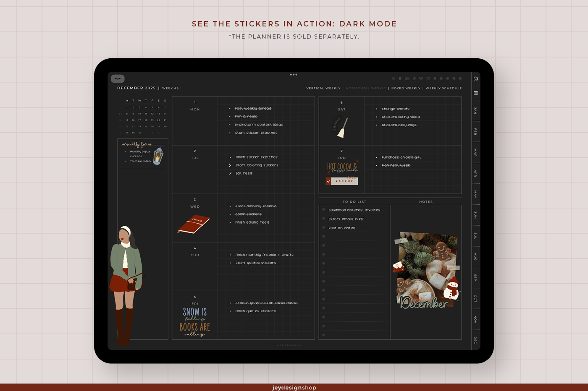Toggle the red Backup checkbox sticker
The width and height of the screenshot is (588, 391).
(328, 181)
